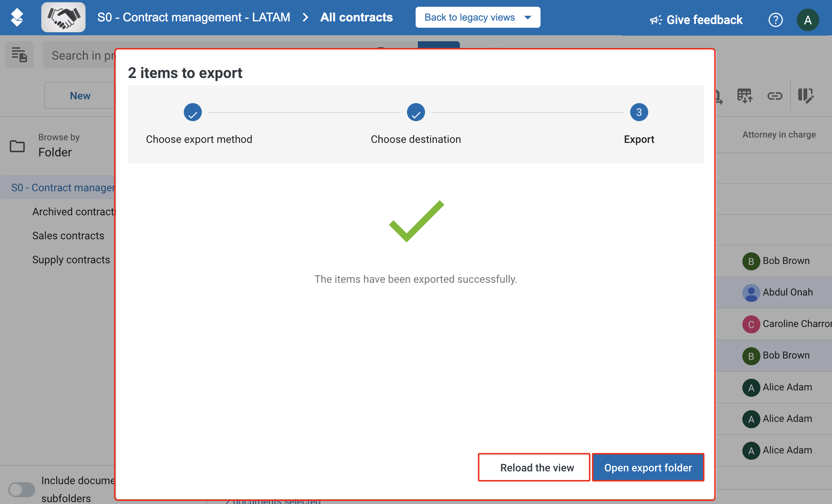Open the handshake project icon
The height and width of the screenshot is (504, 832).
click(63, 17)
